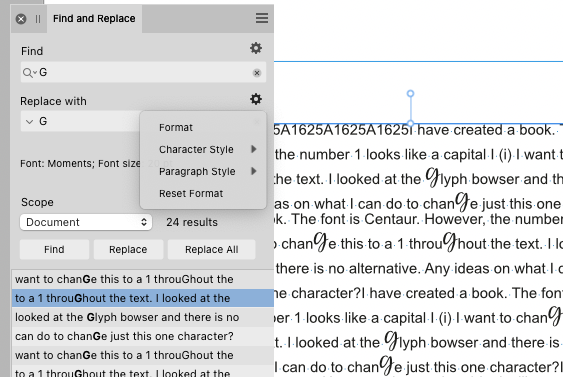Screen dimensions: 563x377
Task: Open the Character Style submenu
Action: click(x=203, y=149)
